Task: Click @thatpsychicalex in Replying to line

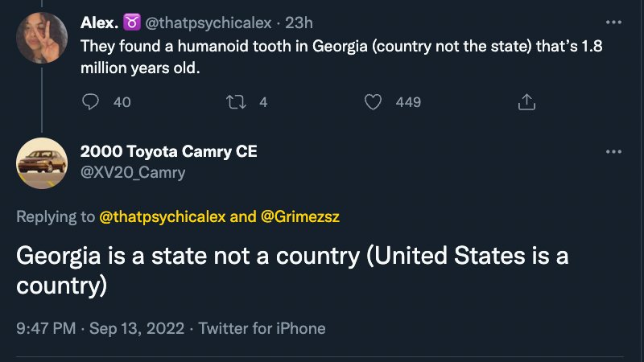Action: click(163, 216)
